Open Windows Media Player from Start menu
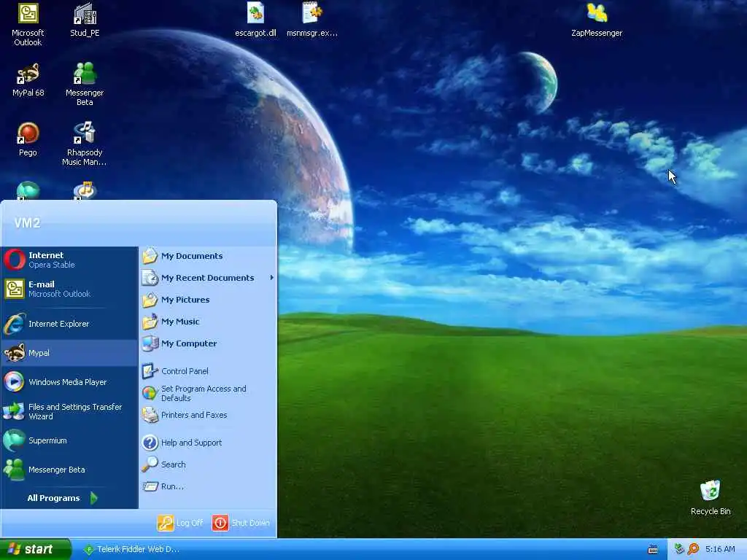747x560 pixels. point(69,382)
